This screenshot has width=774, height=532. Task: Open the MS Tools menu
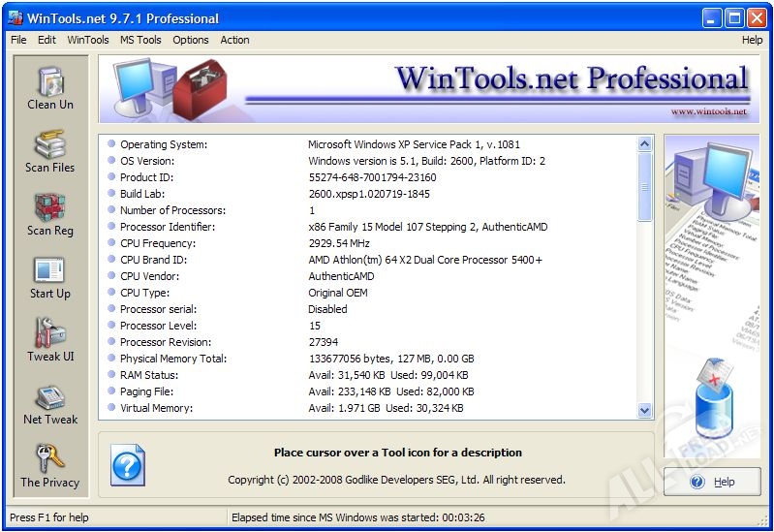pos(140,40)
